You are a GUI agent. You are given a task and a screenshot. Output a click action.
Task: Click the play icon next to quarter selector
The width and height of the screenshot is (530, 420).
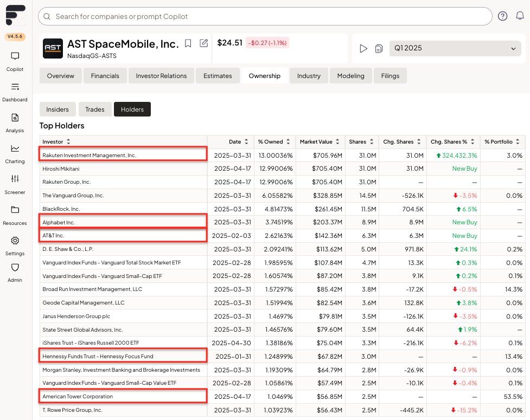pos(363,49)
